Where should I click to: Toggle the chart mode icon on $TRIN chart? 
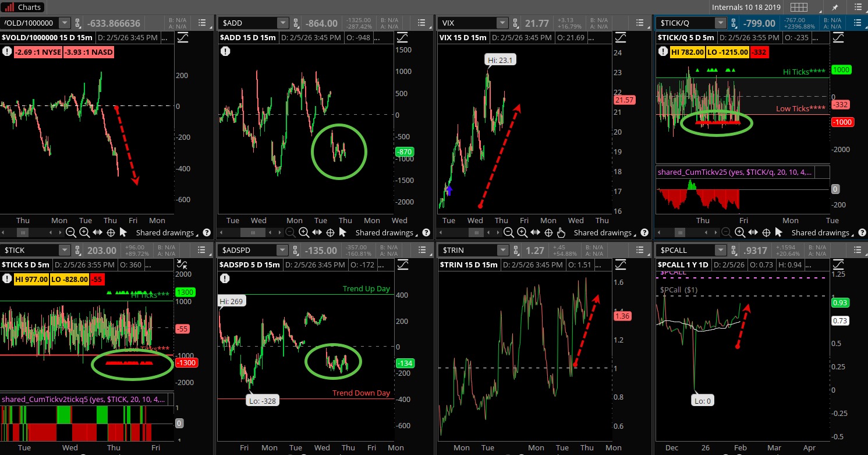[x=619, y=264]
